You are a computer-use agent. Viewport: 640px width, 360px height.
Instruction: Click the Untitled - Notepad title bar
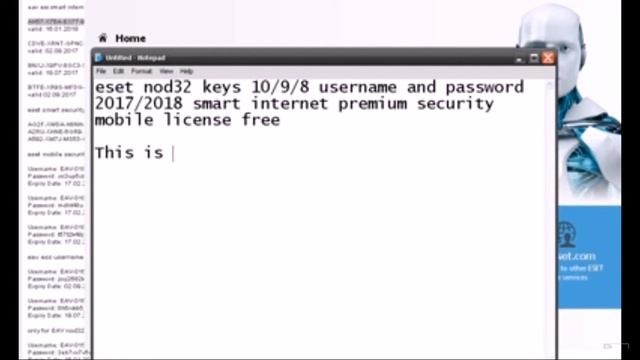[304, 58]
